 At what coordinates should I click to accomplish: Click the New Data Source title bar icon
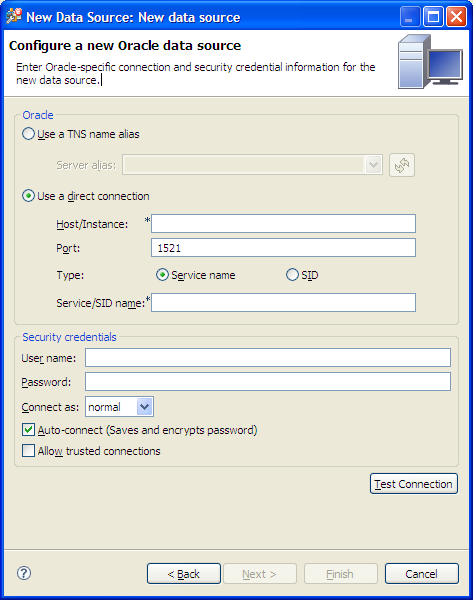click(13, 17)
